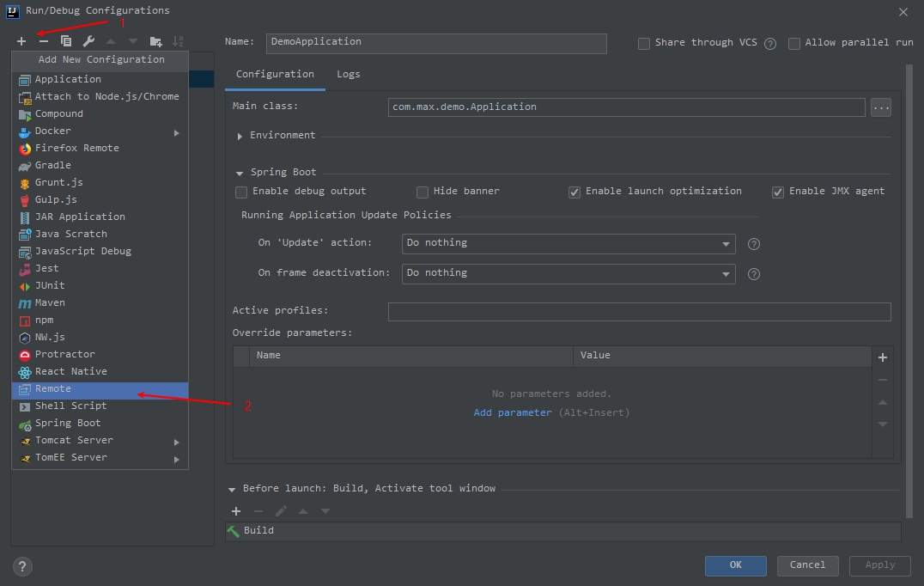Switch to the Logs tab
924x586 pixels.
pyautogui.click(x=349, y=74)
